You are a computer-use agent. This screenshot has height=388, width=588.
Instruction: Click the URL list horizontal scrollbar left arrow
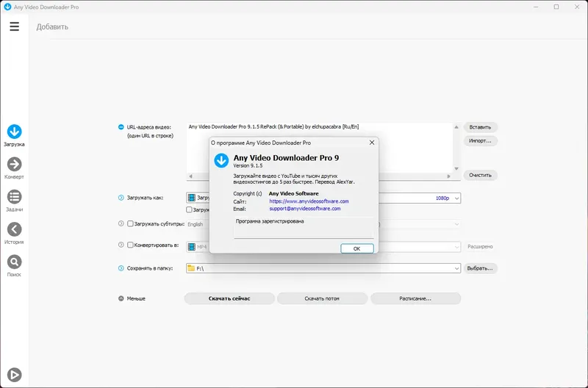point(190,176)
